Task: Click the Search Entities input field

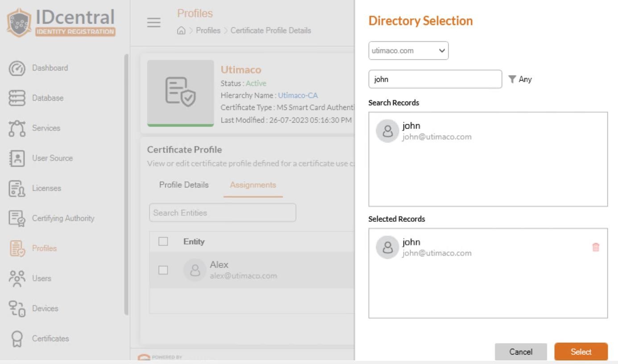Action: click(222, 213)
